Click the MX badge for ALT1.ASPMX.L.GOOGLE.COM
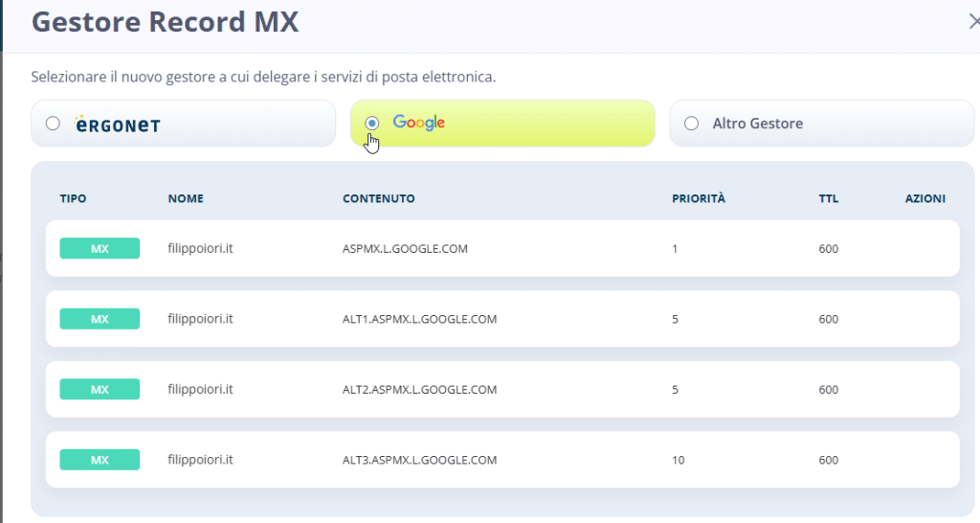 [x=100, y=319]
